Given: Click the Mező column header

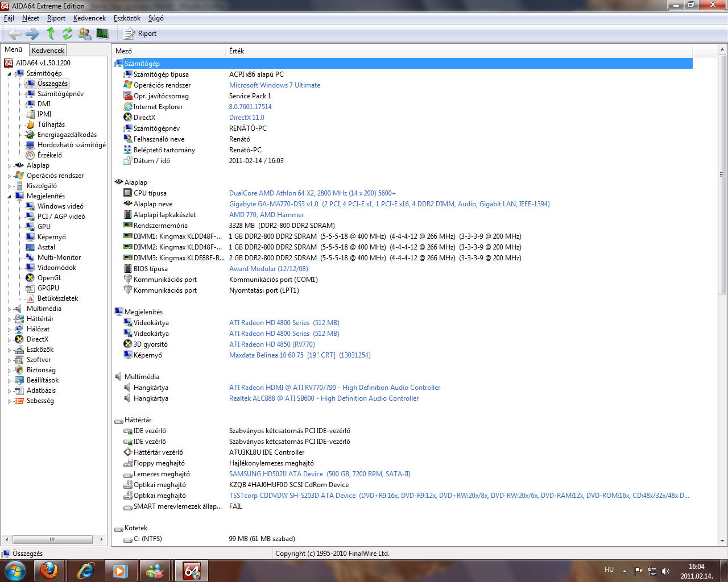Looking at the screenshot, I should click(169, 51).
